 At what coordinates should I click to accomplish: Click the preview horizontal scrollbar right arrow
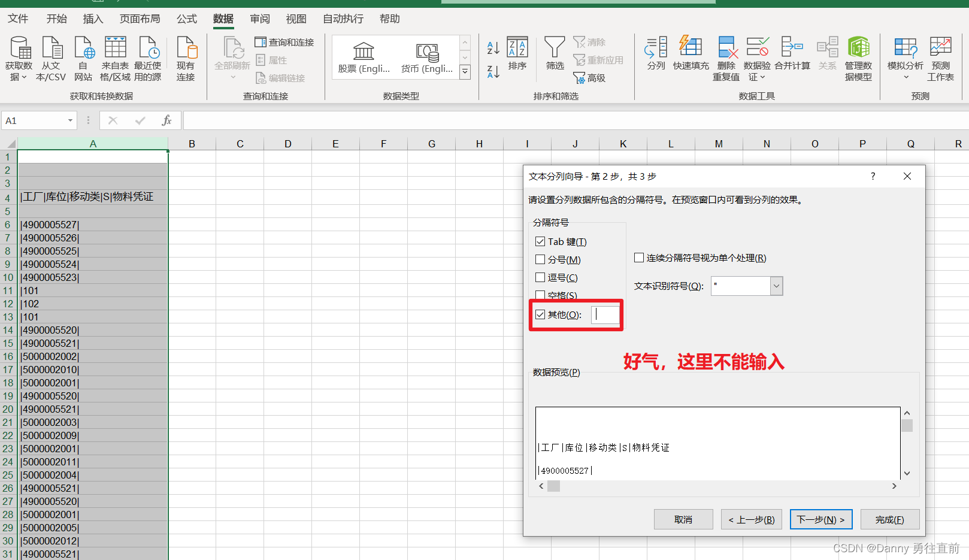coord(894,486)
